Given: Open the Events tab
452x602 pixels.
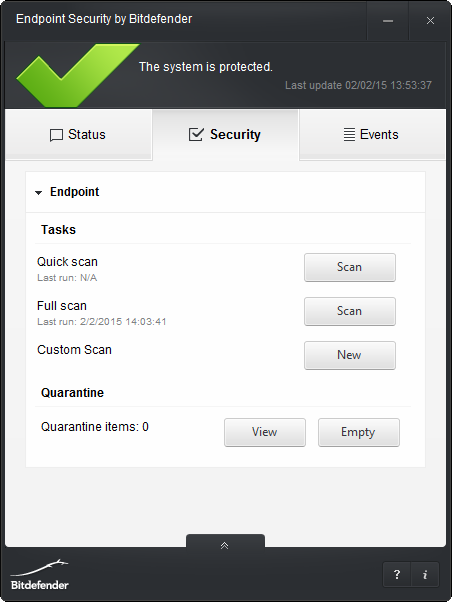Looking at the screenshot, I should pos(372,134).
